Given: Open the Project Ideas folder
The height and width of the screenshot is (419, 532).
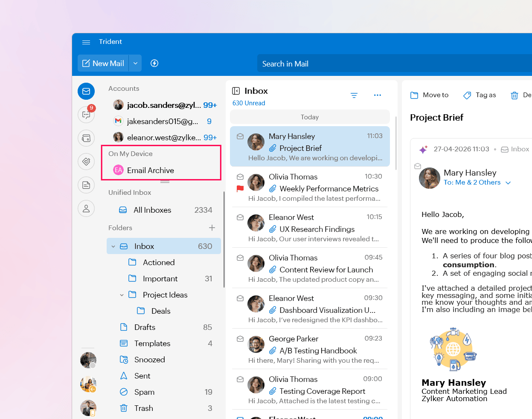Looking at the screenshot, I should (x=165, y=295).
